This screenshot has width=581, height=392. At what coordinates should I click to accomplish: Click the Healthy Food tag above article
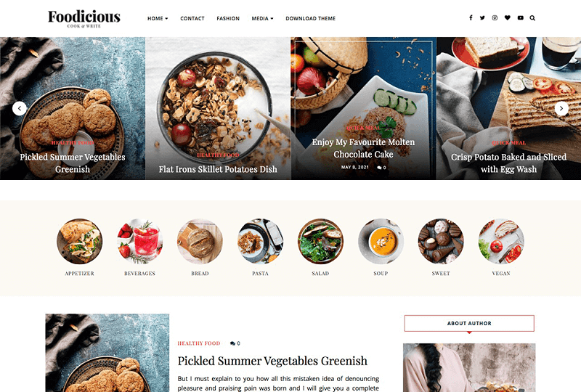pyautogui.click(x=199, y=343)
